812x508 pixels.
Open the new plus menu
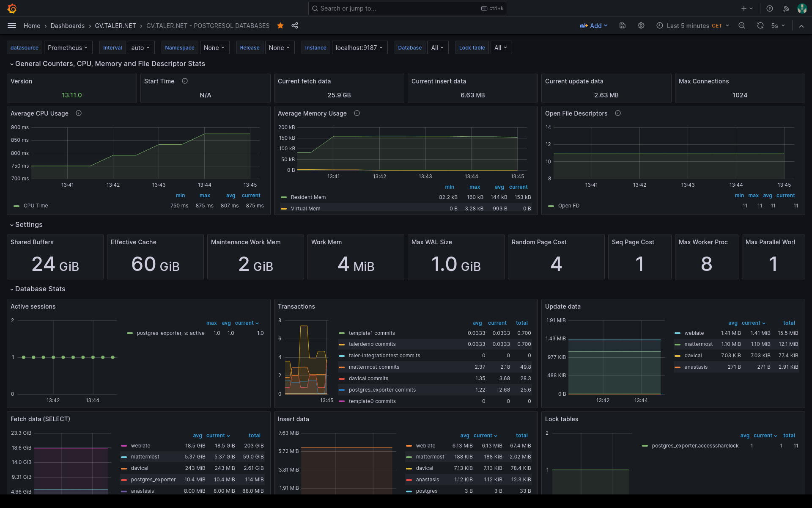[747, 8]
